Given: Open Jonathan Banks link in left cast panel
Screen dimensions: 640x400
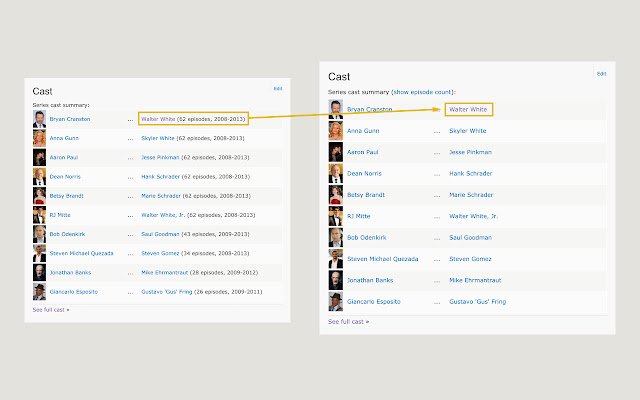Looking at the screenshot, I should pyautogui.click(x=70, y=273).
